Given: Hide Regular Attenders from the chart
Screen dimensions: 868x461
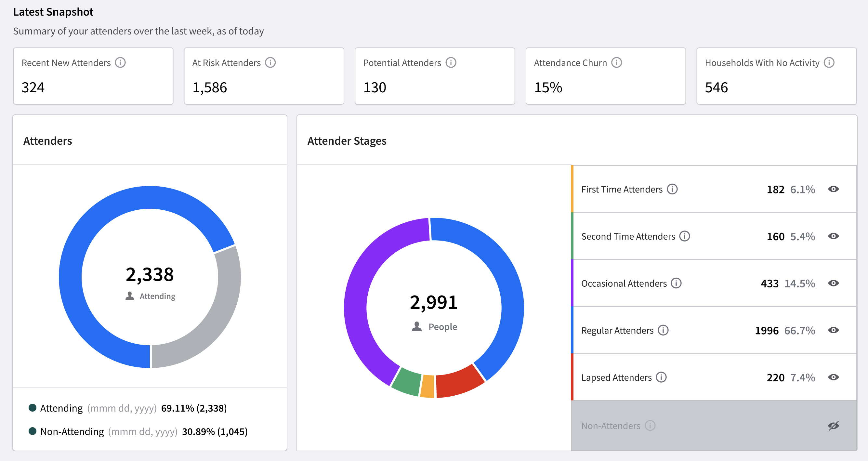Looking at the screenshot, I should (833, 330).
